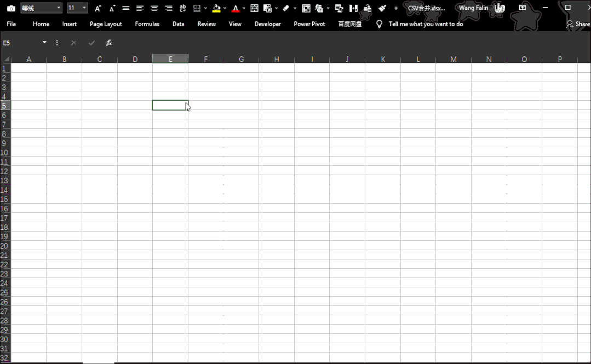Select column H header
The image size is (591, 364).
pyautogui.click(x=277, y=59)
